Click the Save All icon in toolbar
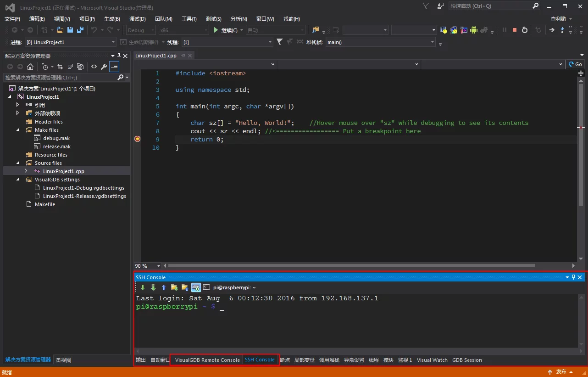This screenshot has height=377, width=588. [80, 30]
